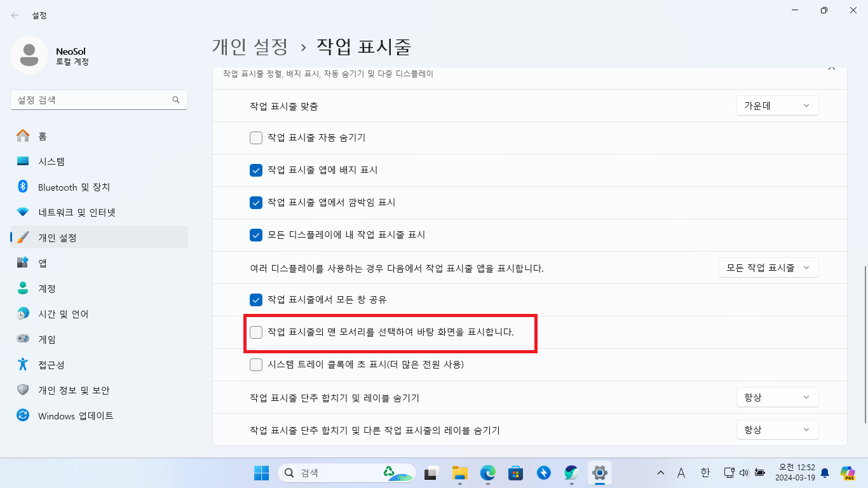Open the 작업 표시줄 맞춤 dropdown showing 가운데

tap(777, 105)
